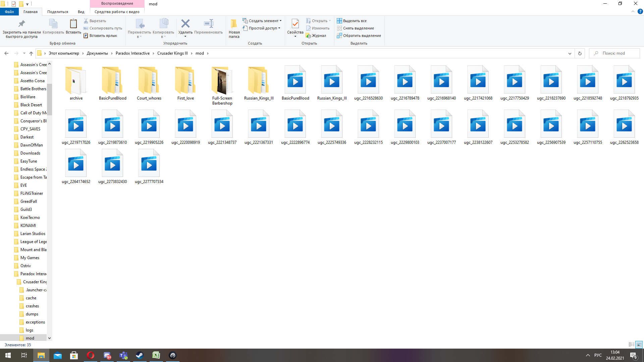Open the recent locations dropdown arrow
Screen dimensions: 644x362
pyautogui.click(x=24, y=53)
